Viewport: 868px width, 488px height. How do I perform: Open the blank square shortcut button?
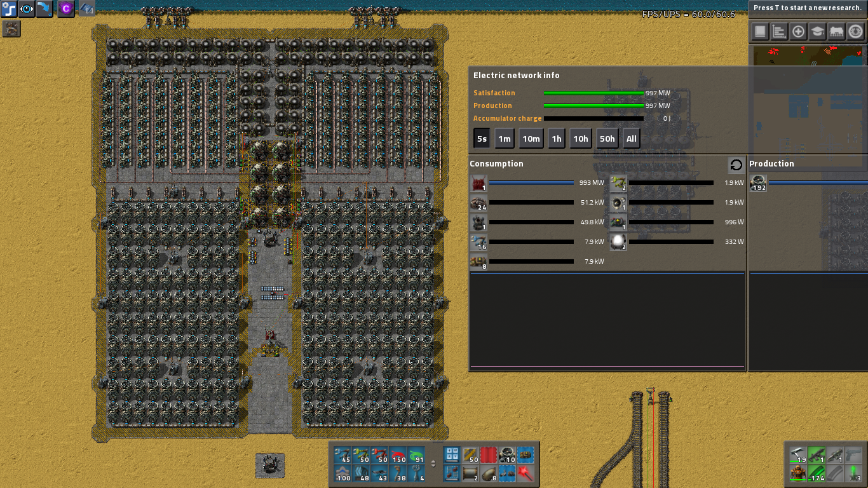760,32
